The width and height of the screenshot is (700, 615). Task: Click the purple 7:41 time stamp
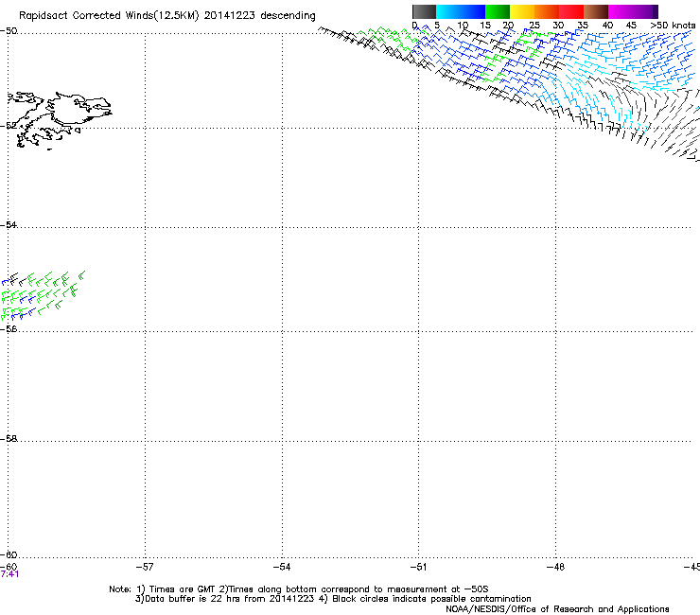pyautogui.click(x=9, y=574)
